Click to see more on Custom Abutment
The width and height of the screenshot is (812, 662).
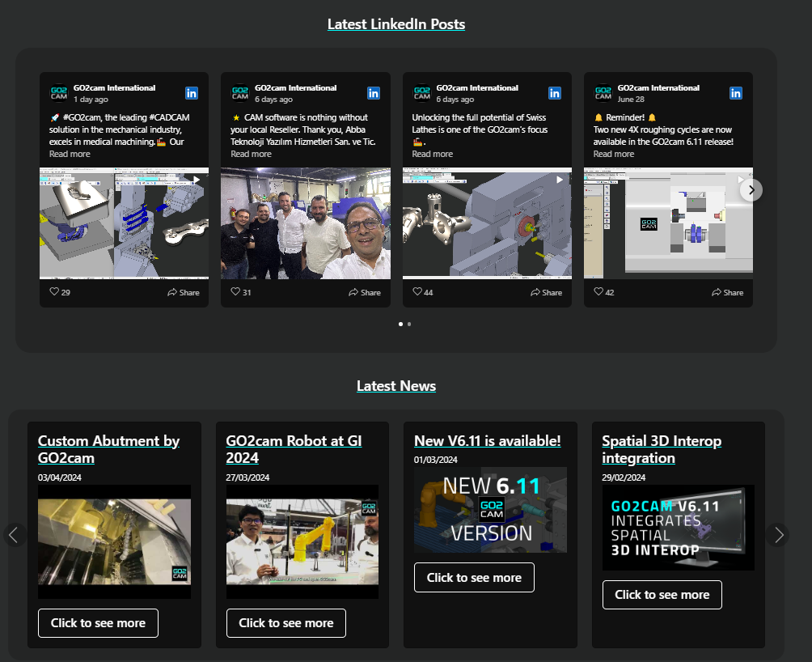[98, 623]
